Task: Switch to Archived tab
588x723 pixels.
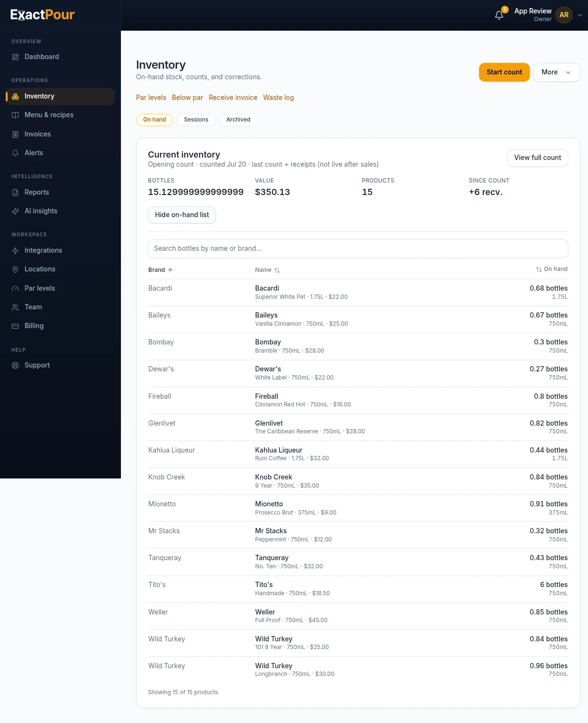Action: click(x=238, y=120)
